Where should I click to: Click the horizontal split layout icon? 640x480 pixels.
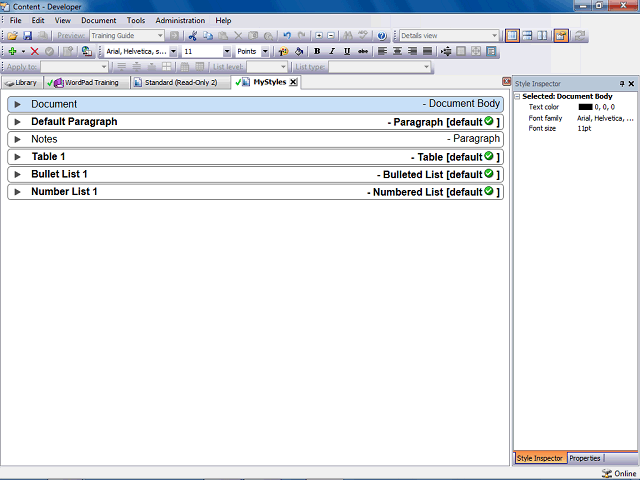(x=527, y=36)
